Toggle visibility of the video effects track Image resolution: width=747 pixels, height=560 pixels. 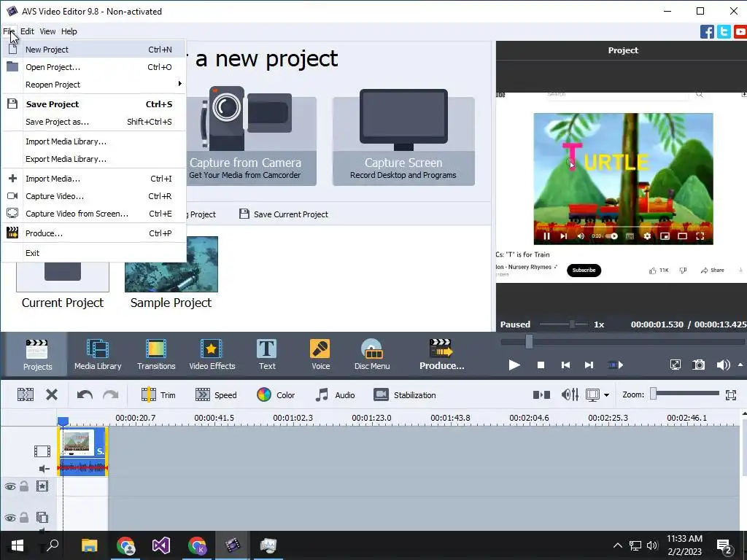point(10,486)
